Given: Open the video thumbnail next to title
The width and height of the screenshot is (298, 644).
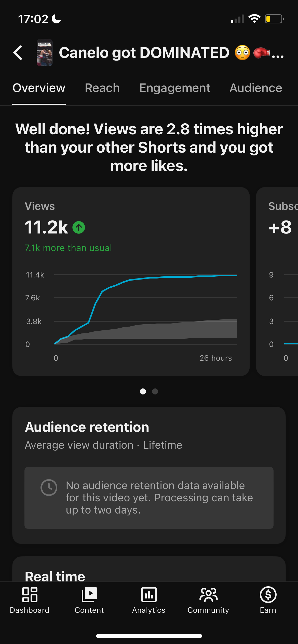Looking at the screenshot, I should [x=45, y=52].
